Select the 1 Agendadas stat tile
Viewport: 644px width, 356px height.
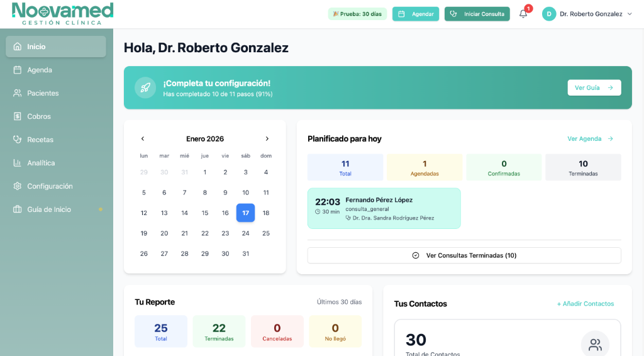pos(425,167)
